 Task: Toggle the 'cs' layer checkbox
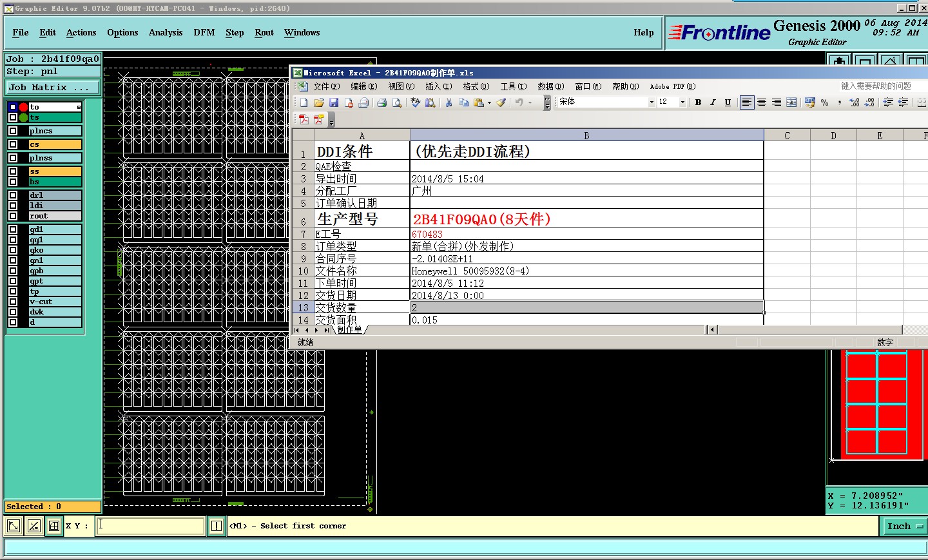[13, 144]
